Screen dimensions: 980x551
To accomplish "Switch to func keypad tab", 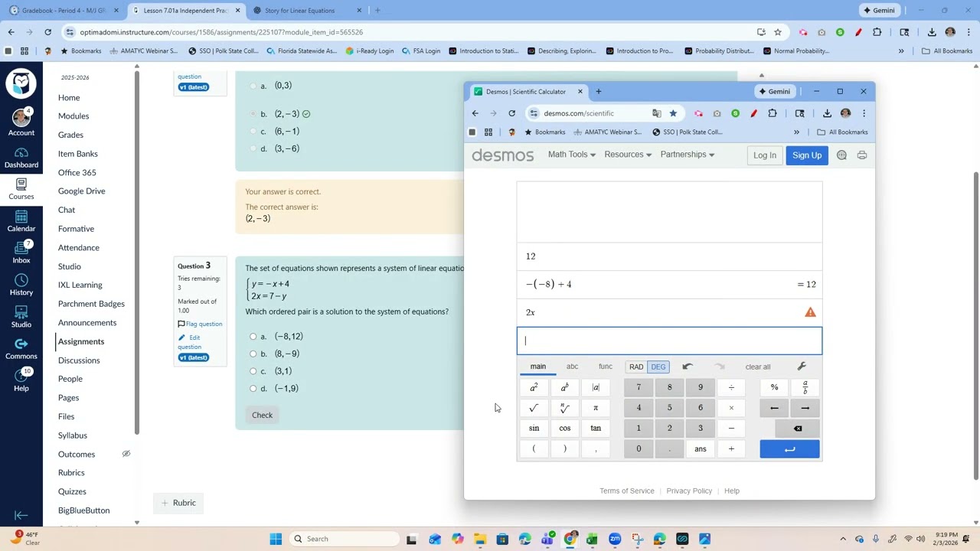I will tap(606, 367).
